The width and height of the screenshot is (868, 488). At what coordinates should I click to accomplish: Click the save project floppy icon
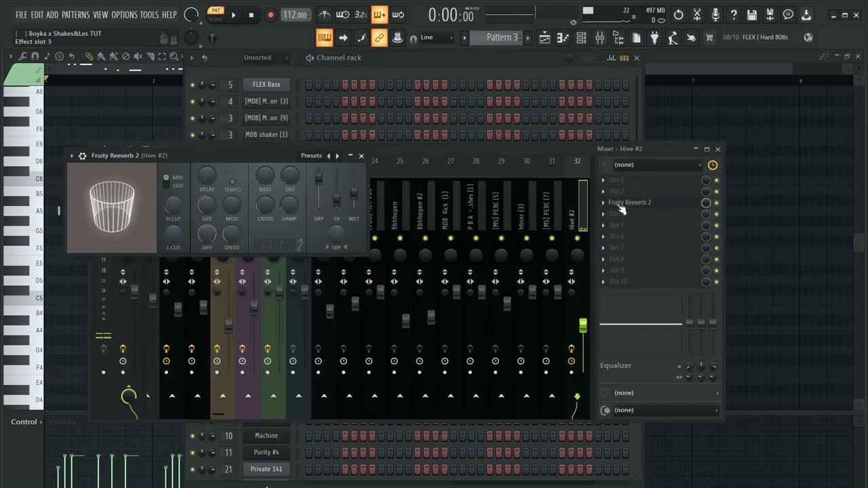(x=751, y=15)
